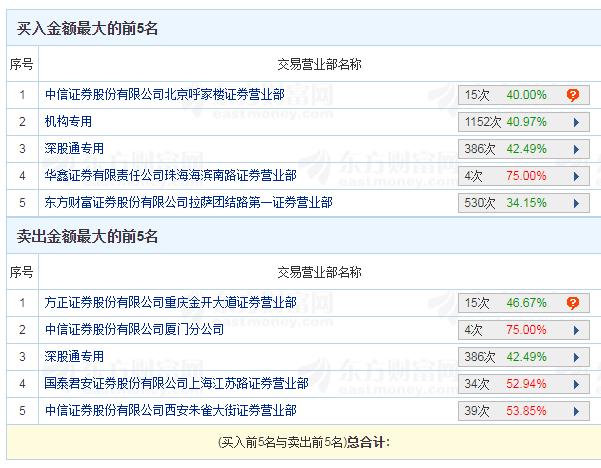Expand arrow in sell list 深股通专用 row
Viewport: 601px width, 468px height.
click(x=576, y=357)
